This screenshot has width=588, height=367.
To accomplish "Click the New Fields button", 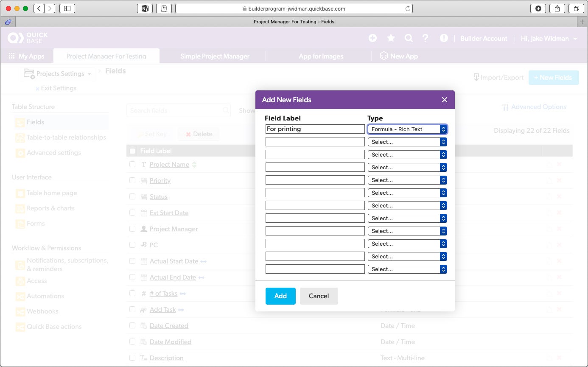I will click(554, 78).
